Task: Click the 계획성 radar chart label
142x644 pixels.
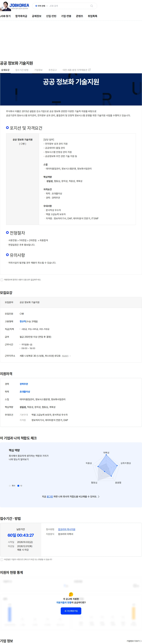Action: pos(106,453)
